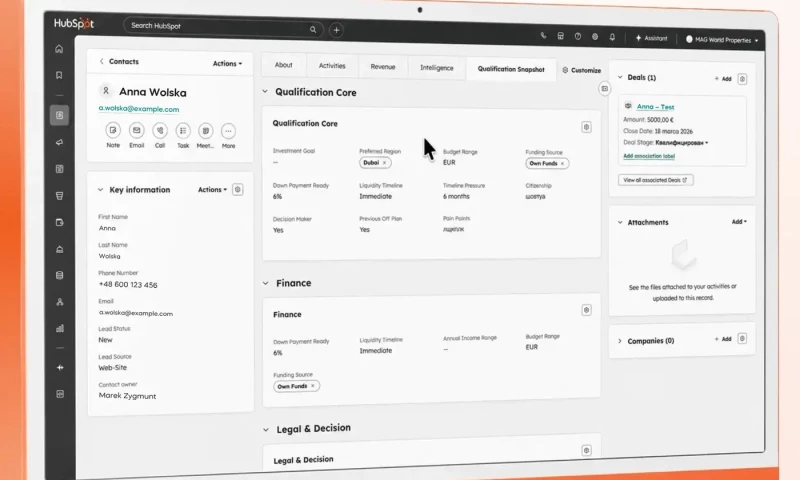Open the notifications bell
Image resolution: width=800 pixels, height=480 pixels.
tap(612, 37)
